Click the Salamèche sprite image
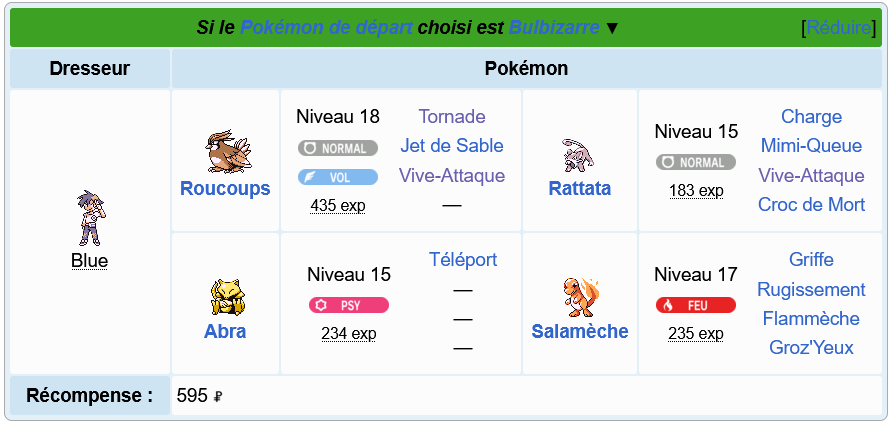The height and width of the screenshot is (424, 893). click(581, 296)
